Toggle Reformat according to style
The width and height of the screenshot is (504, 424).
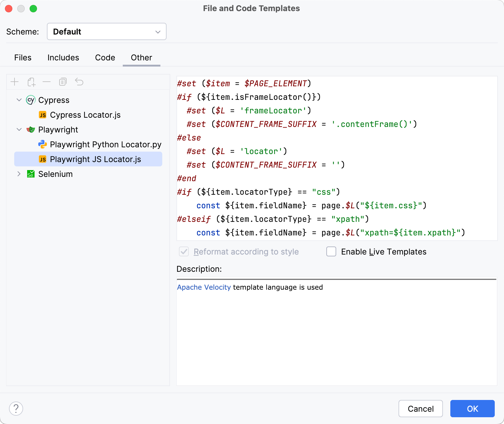(184, 252)
